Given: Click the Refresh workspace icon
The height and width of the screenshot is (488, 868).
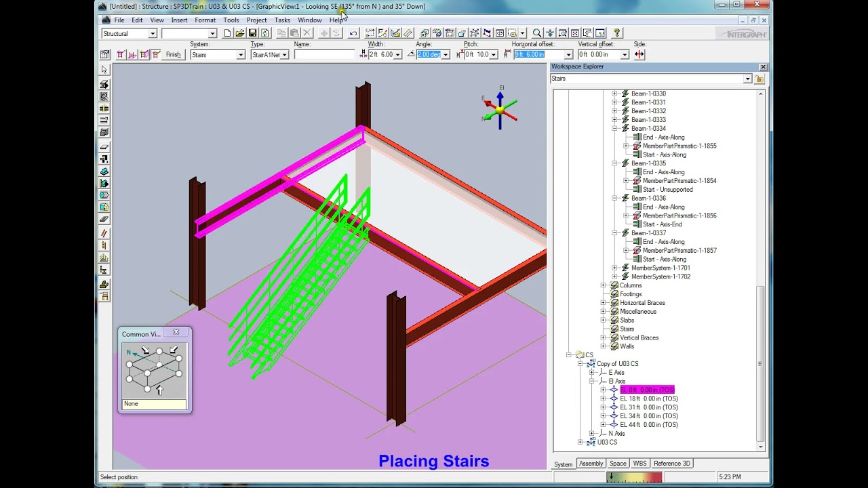Looking at the screenshot, I should (x=265, y=33).
